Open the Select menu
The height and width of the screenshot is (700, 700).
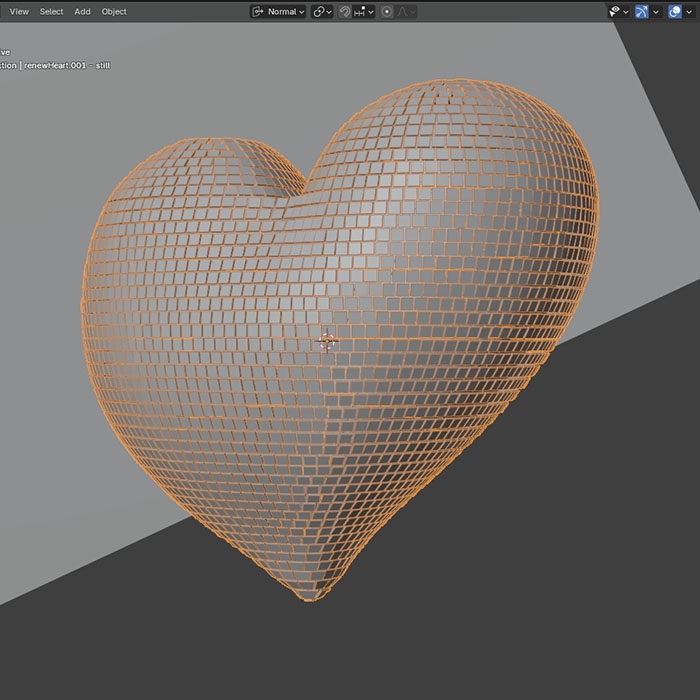coord(51,12)
